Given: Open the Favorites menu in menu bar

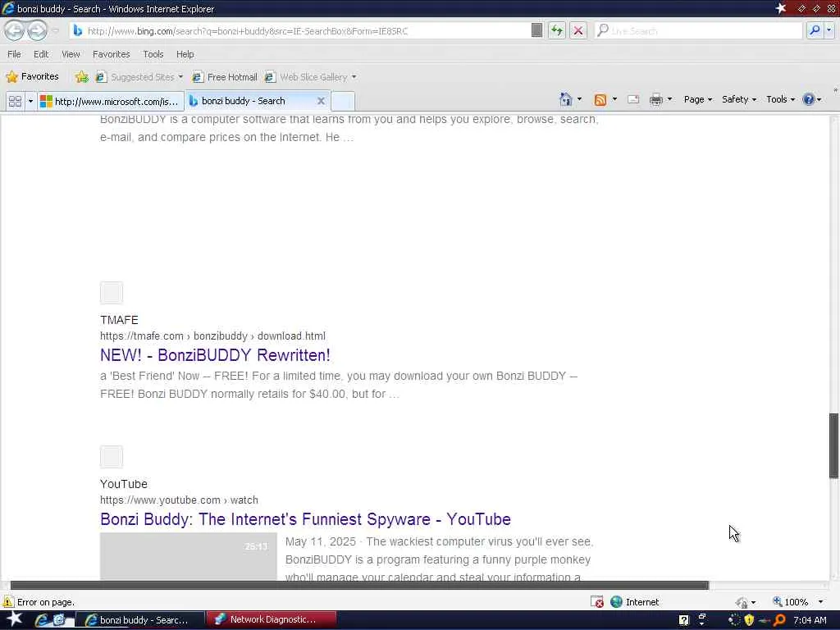Looking at the screenshot, I should point(111,54).
